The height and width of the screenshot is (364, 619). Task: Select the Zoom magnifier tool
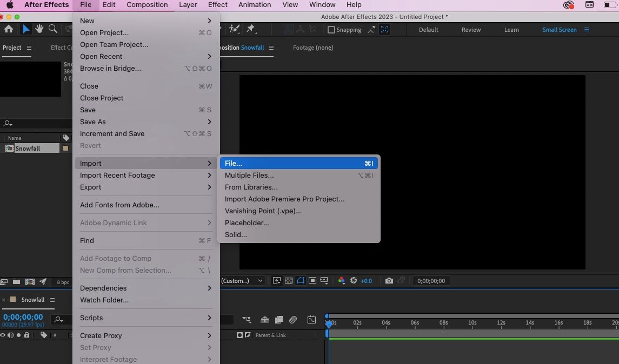[53, 29]
